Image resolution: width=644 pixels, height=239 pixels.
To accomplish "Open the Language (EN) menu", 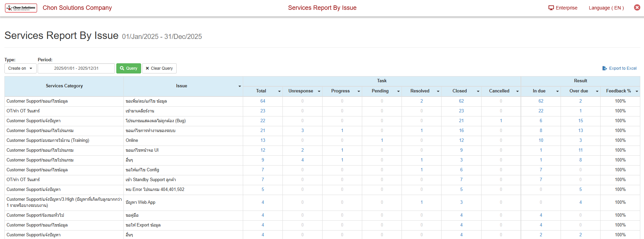I will 606,8.
